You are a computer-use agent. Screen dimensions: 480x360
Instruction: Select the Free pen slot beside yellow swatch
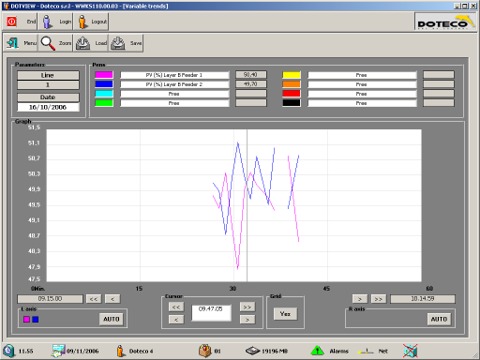click(x=362, y=75)
